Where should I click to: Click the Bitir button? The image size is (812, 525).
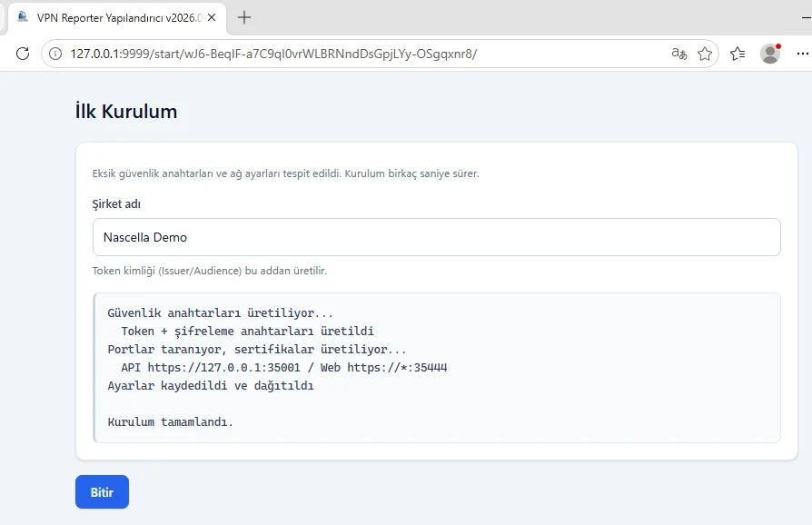[x=102, y=492]
